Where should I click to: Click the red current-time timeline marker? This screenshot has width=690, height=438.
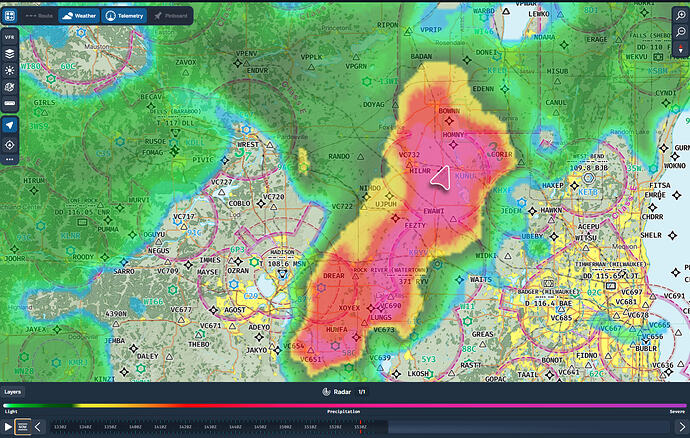(x=360, y=427)
